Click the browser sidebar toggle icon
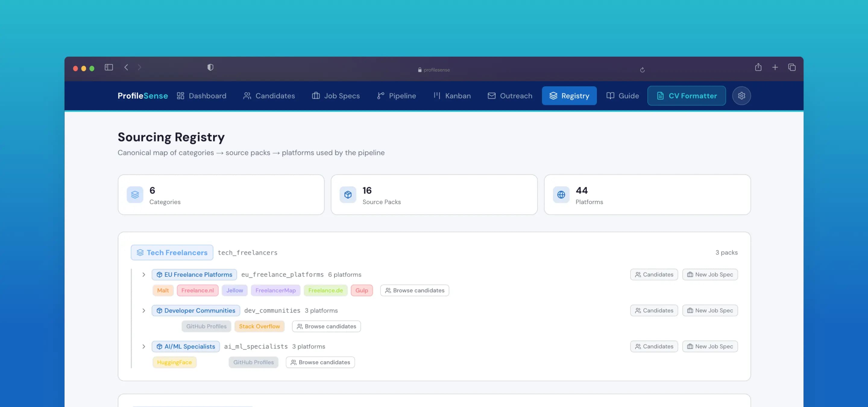The image size is (868, 407). click(x=108, y=68)
